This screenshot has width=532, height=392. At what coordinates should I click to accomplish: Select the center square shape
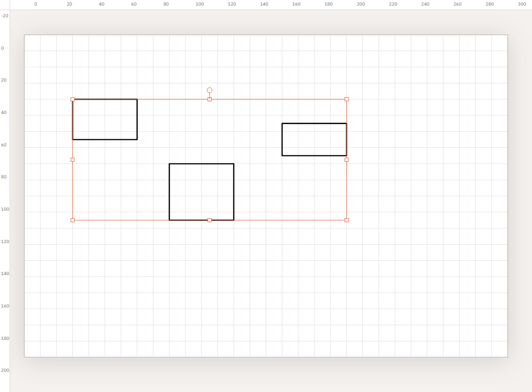coord(201,192)
